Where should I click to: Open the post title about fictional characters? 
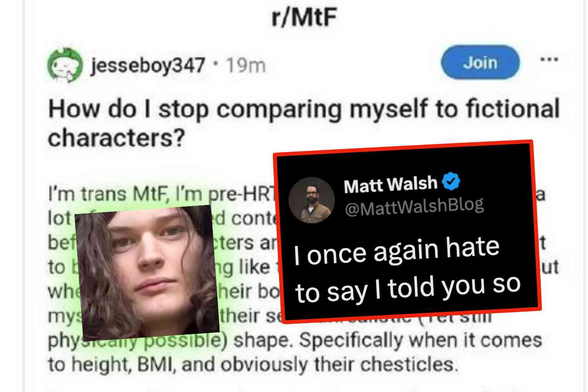pyautogui.click(x=304, y=123)
